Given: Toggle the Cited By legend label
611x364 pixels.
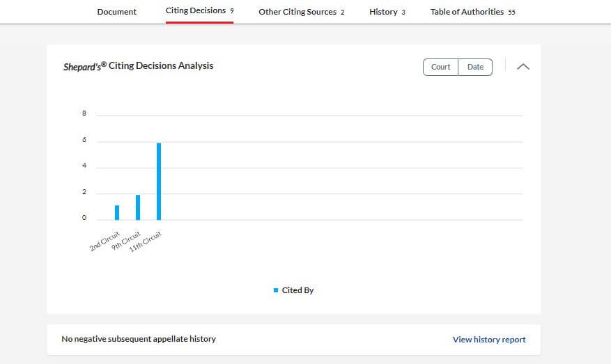Looking at the screenshot, I should 298,290.
